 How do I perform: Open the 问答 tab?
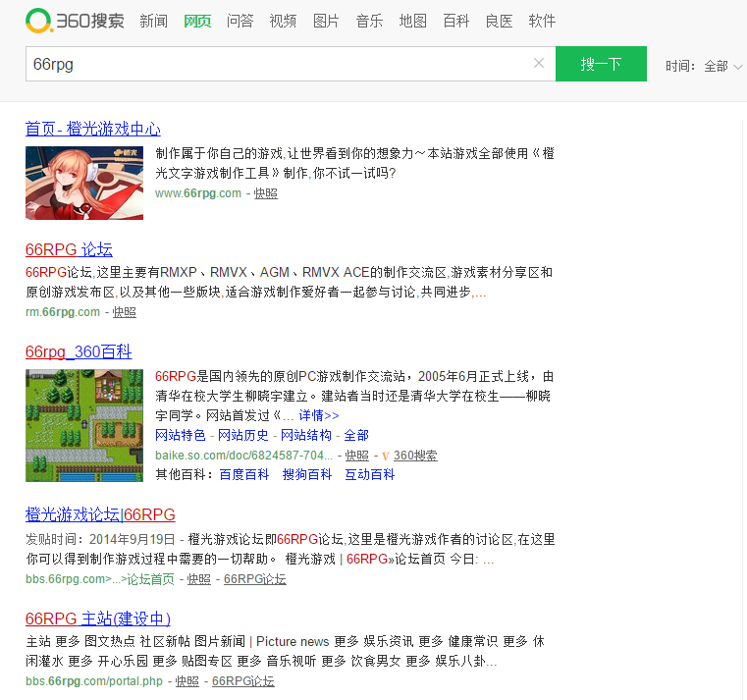(x=240, y=21)
